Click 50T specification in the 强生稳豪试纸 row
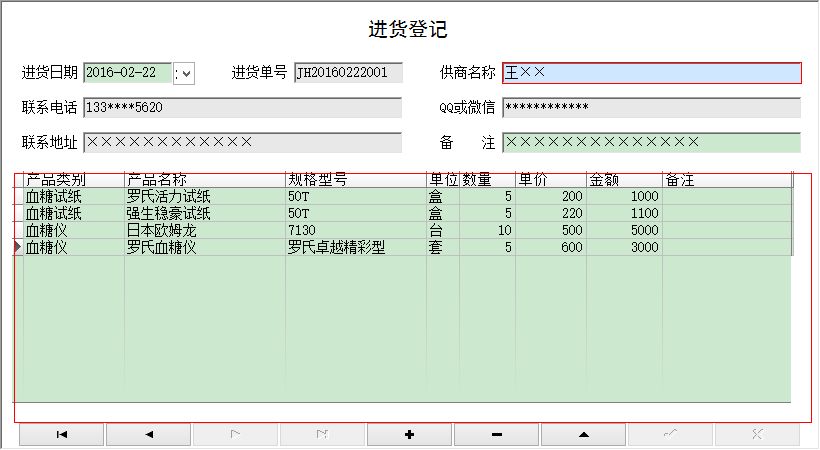Screen dimensions: 820x450 point(356,213)
